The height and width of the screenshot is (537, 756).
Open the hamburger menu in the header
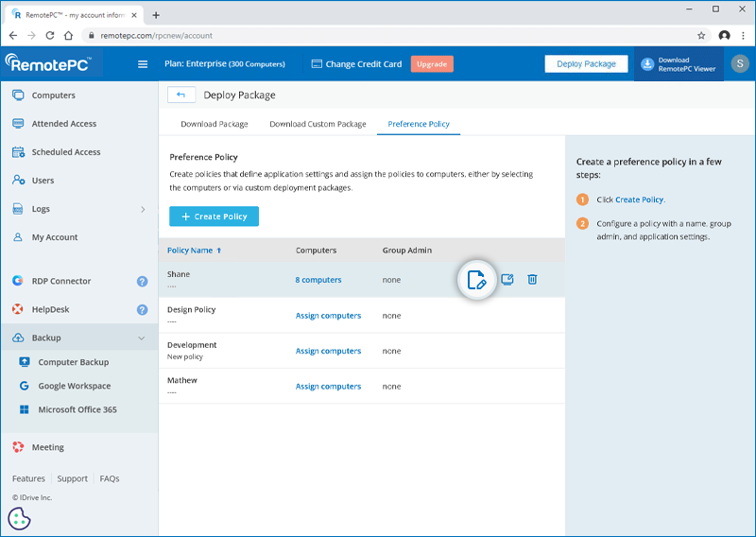pyautogui.click(x=143, y=64)
